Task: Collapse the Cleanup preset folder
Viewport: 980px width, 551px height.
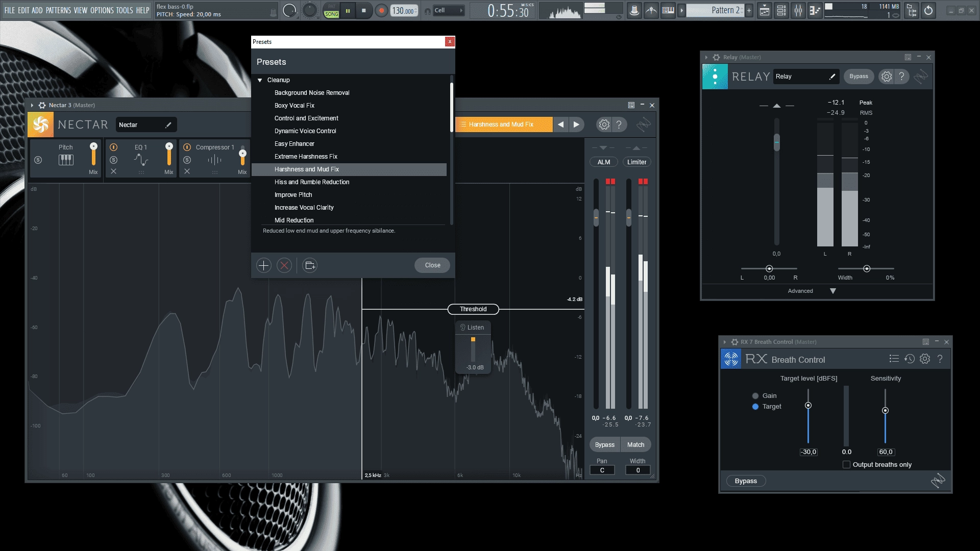Action: point(260,80)
